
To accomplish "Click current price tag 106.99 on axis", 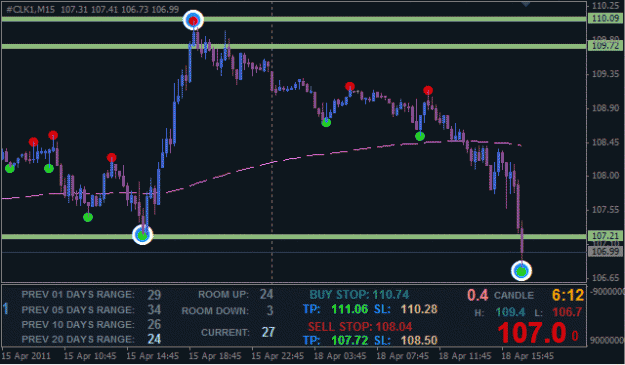I will tap(605, 251).
